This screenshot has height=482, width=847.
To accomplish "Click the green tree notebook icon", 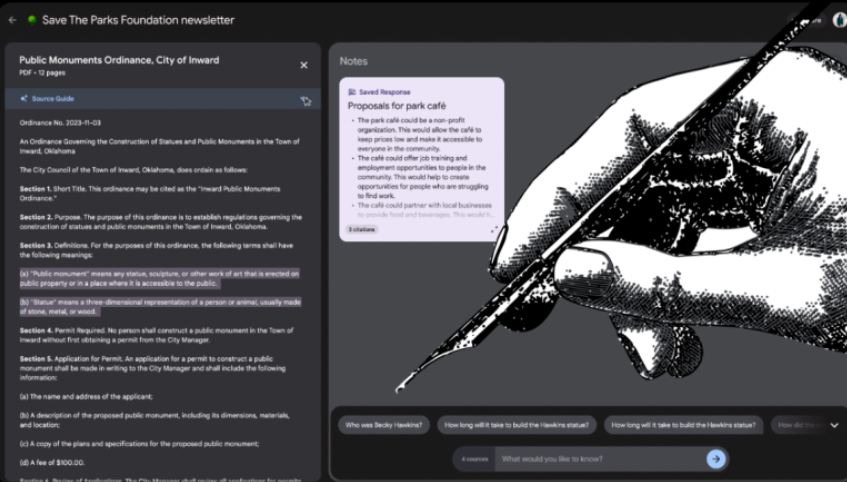I will click(x=32, y=20).
